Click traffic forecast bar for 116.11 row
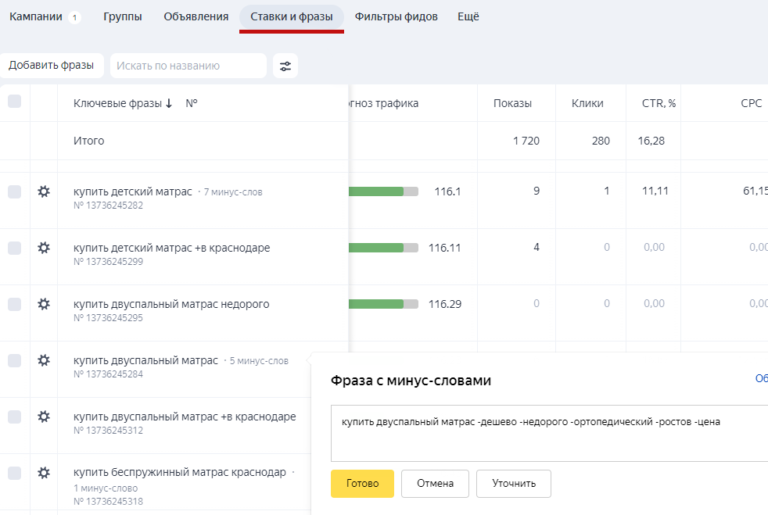The image size is (768, 515). [x=384, y=248]
